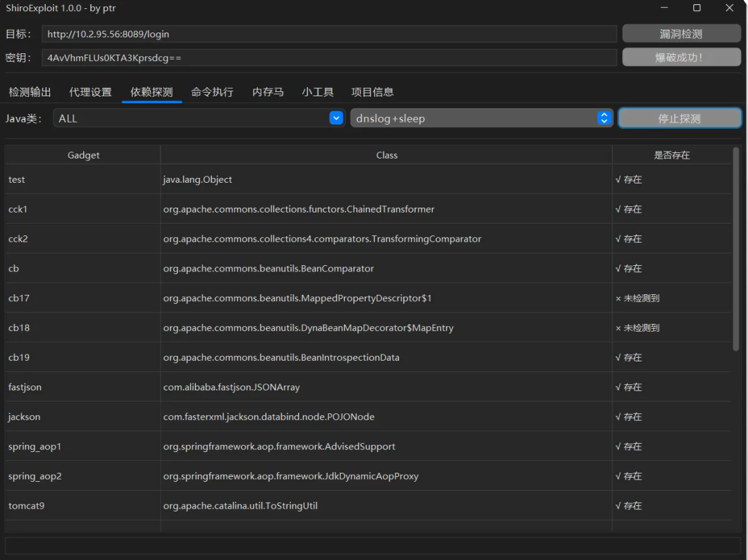Select the tomcat9 gadget cell
This screenshot has width=748, height=560.
84,506
